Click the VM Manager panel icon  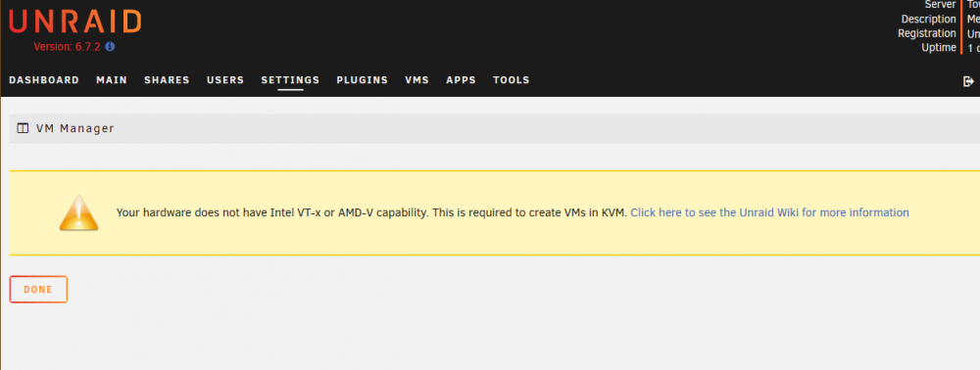coord(23,128)
